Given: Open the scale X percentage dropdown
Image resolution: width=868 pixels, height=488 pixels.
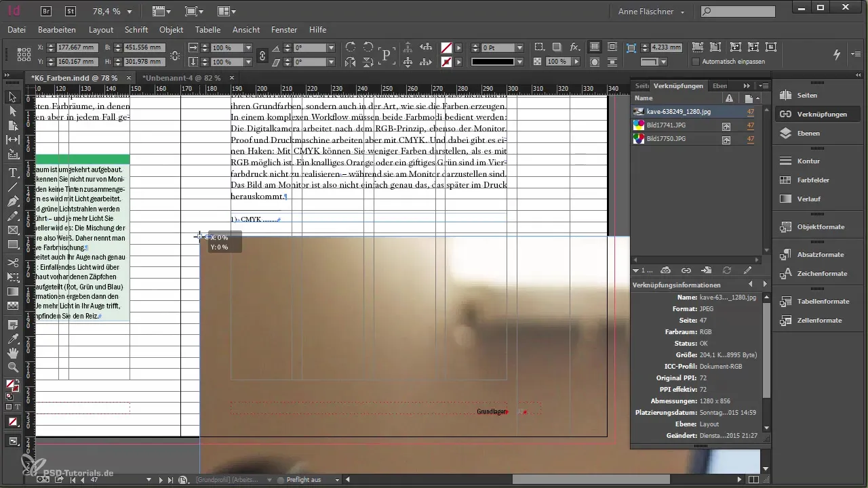Looking at the screenshot, I should pos(248,48).
